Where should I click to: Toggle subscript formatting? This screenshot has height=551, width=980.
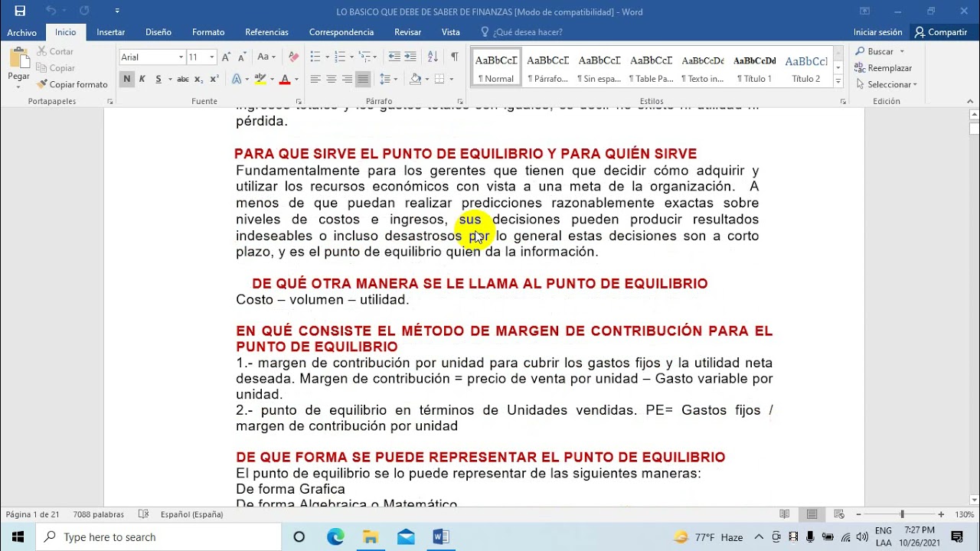tap(199, 79)
